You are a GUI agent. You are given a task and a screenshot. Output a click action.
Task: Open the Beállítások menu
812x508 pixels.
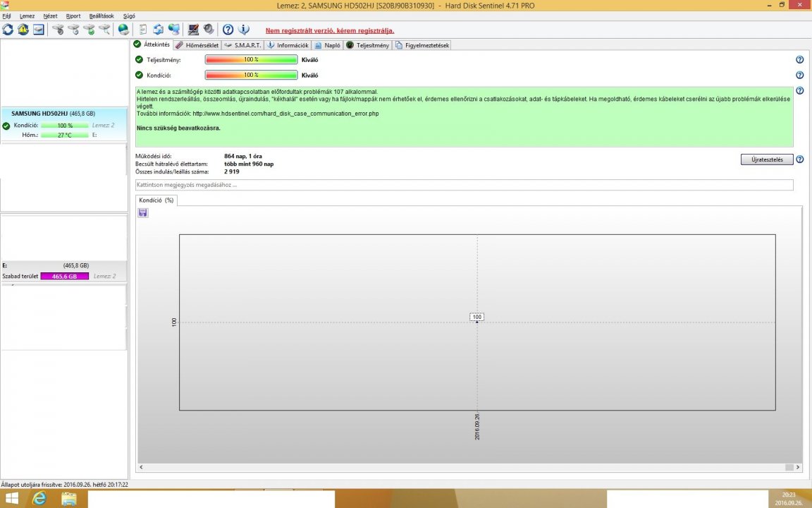click(x=101, y=16)
